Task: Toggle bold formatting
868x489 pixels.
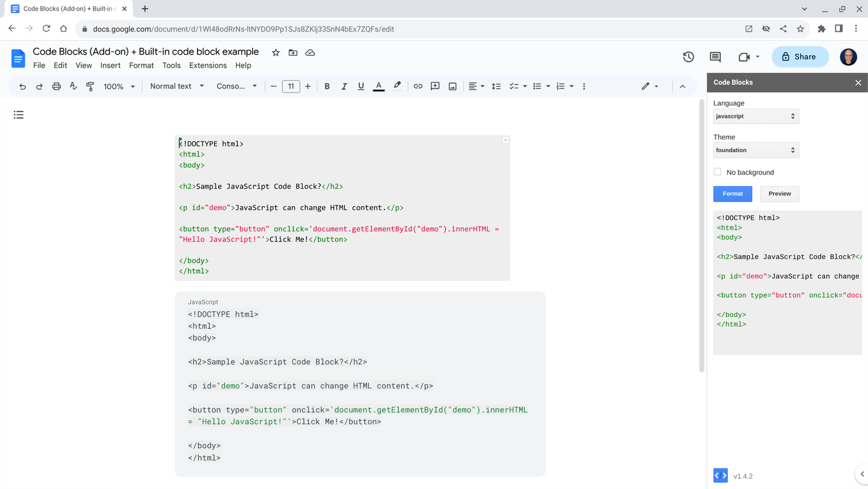Action: click(327, 86)
